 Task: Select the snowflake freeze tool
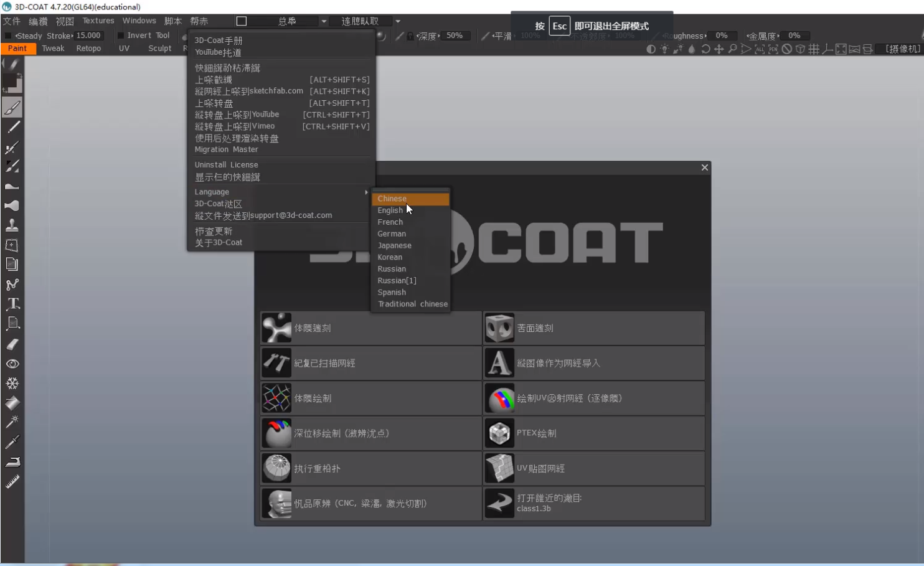(12, 384)
